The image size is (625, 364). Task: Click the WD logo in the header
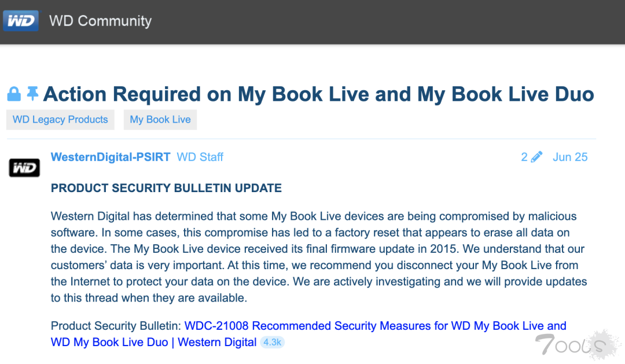(21, 21)
